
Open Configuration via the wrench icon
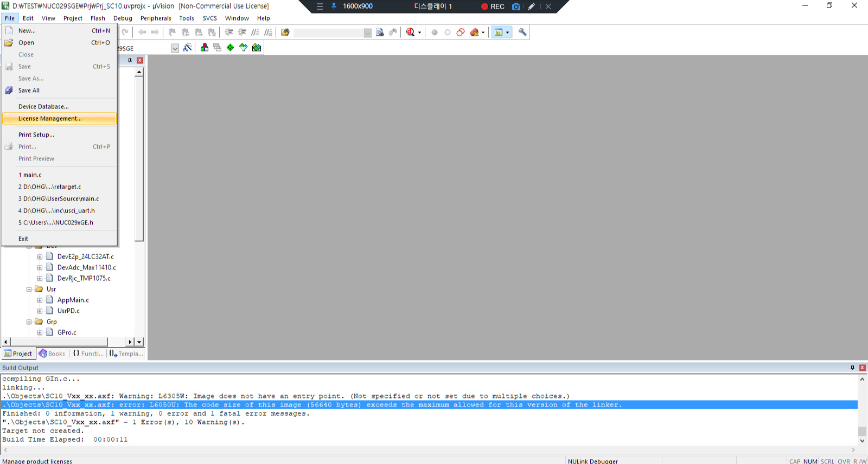(522, 32)
